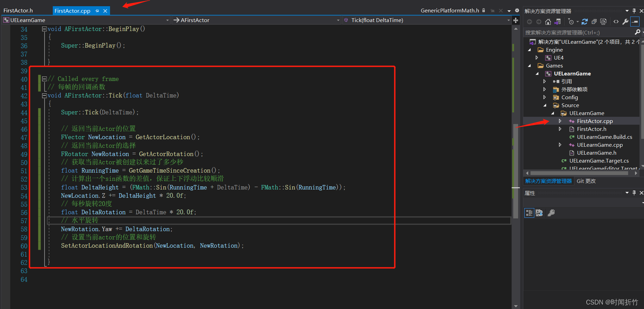Close the GenericPlatformMath.h preview tab
The image size is (644, 309).
501,11
